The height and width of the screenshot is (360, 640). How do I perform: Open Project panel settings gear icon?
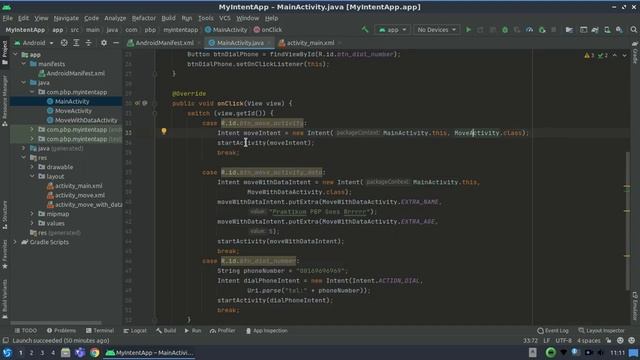click(x=104, y=43)
